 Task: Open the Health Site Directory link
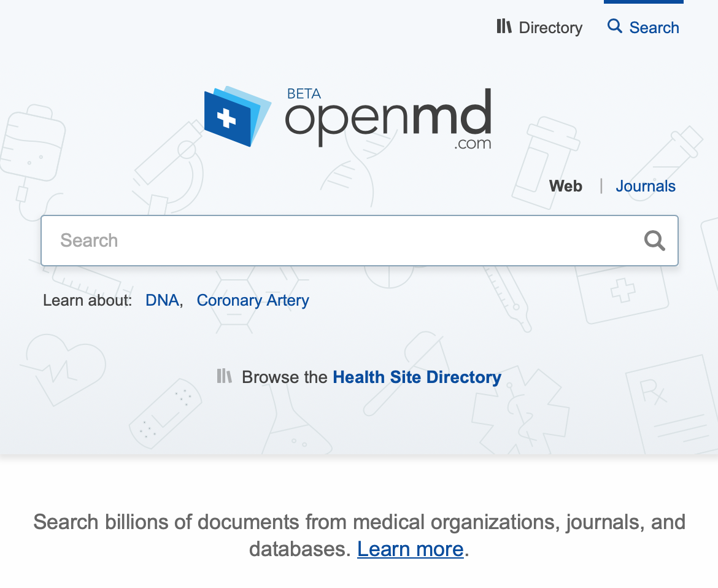417,377
